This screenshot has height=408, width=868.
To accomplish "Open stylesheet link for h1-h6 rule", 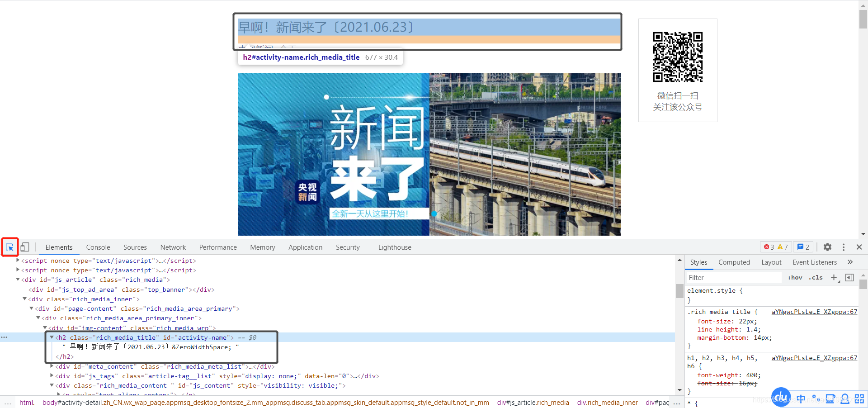I will point(814,358).
